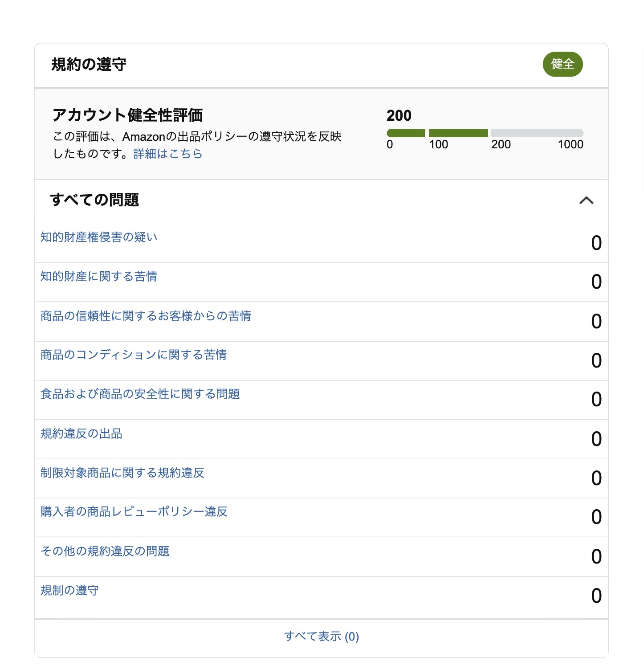Click the 規約の遵守 card title
Screen dimensions: 644x670
point(89,65)
